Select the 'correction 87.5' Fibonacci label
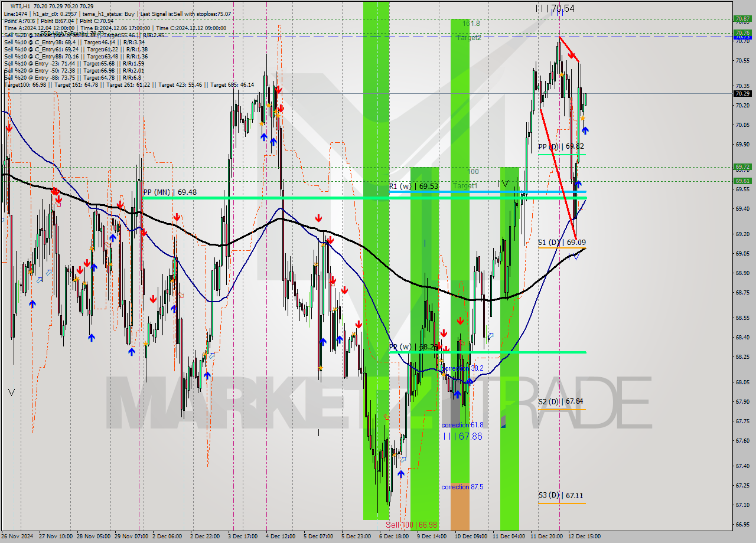Viewport: 756px width, 543px height. 462,487
